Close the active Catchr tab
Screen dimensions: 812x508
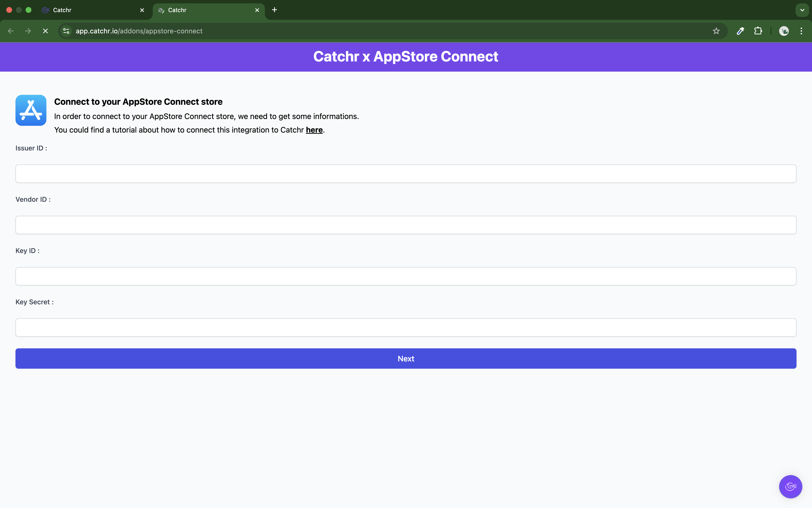click(257, 10)
